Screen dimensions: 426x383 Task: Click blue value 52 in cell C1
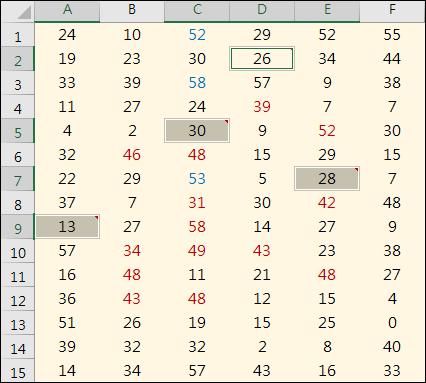pyautogui.click(x=197, y=35)
